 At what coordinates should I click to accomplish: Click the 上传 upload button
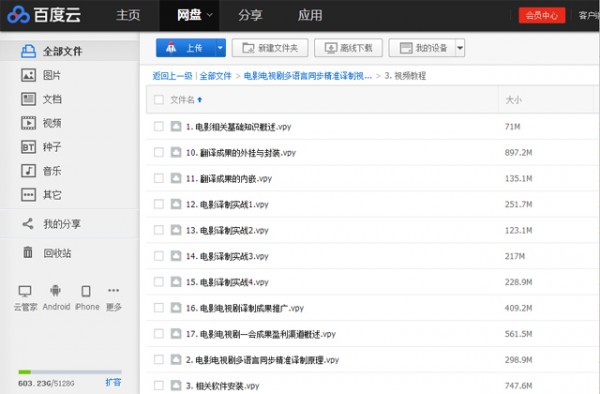(186, 48)
